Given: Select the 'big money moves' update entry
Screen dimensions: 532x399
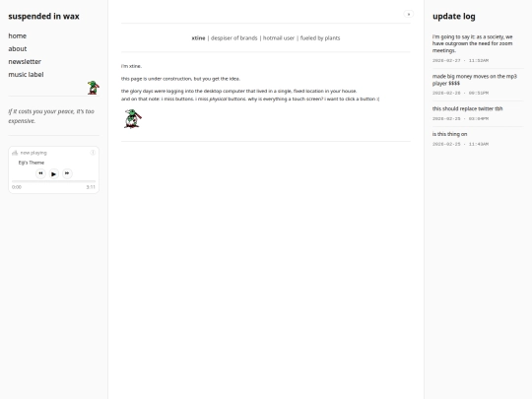Looking at the screenshot, I should click(x=478, y=85).
